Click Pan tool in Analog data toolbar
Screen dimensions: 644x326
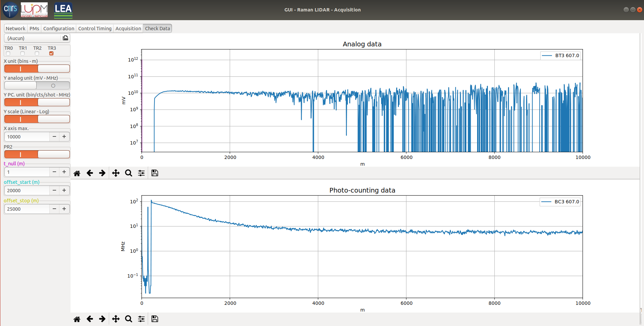pyautogui.click(x=116, y=173)
